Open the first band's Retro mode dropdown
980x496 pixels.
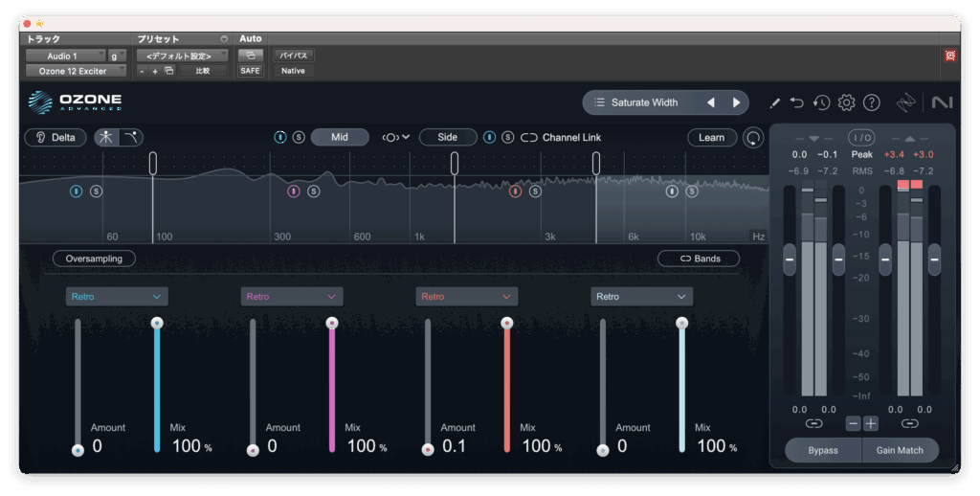(x=117, y=297)
